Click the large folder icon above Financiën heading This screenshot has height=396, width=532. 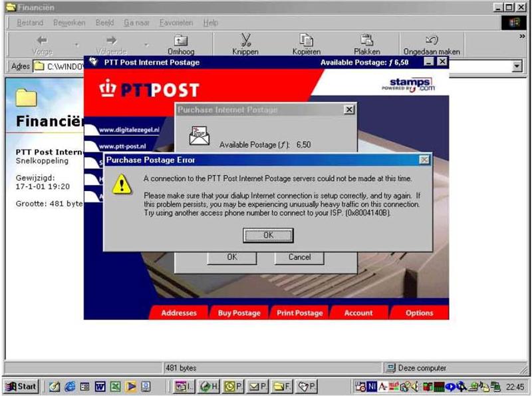(26, 98)
